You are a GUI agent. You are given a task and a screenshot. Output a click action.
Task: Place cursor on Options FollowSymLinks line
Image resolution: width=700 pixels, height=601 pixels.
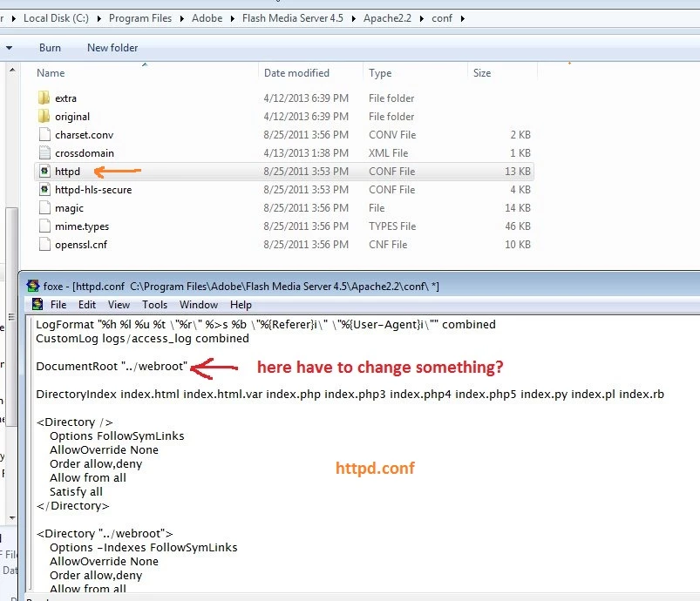[117, 436]
